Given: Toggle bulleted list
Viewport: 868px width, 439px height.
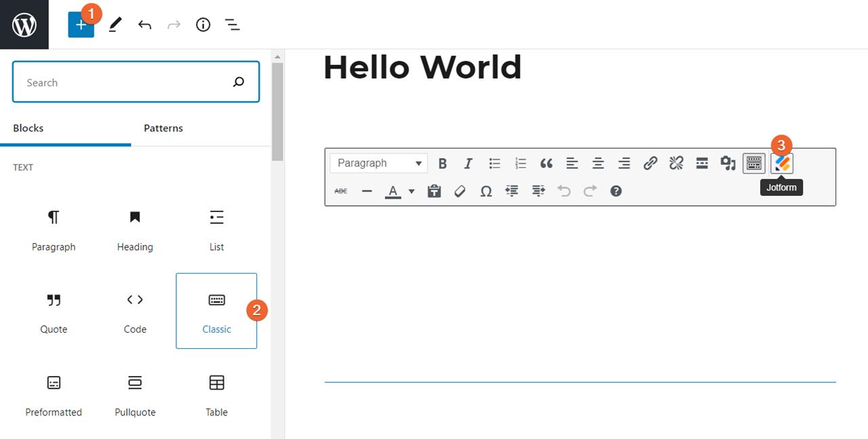Looking at the screenshot, I should click(x=494, y=163).
